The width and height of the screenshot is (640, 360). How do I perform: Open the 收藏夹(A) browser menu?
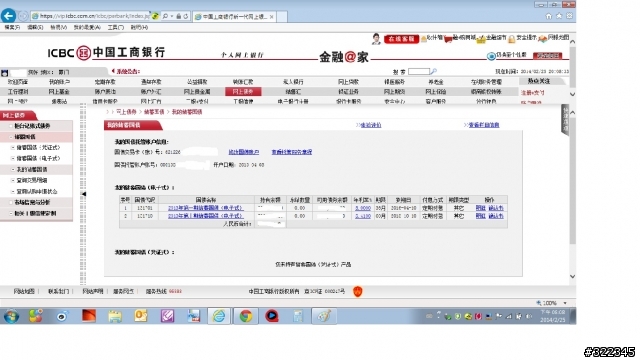(87, 27)
